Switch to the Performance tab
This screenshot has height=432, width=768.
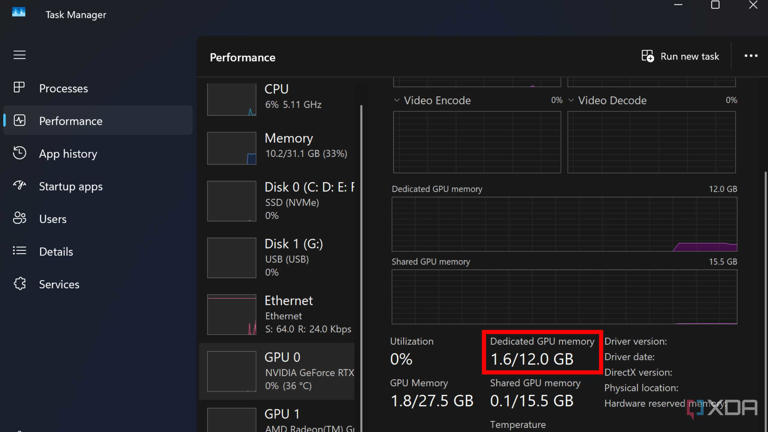pos(70,121)
